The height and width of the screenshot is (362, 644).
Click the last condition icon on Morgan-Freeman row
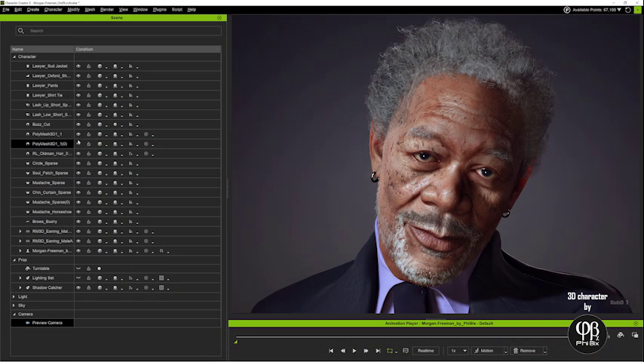tap(161, 251)
